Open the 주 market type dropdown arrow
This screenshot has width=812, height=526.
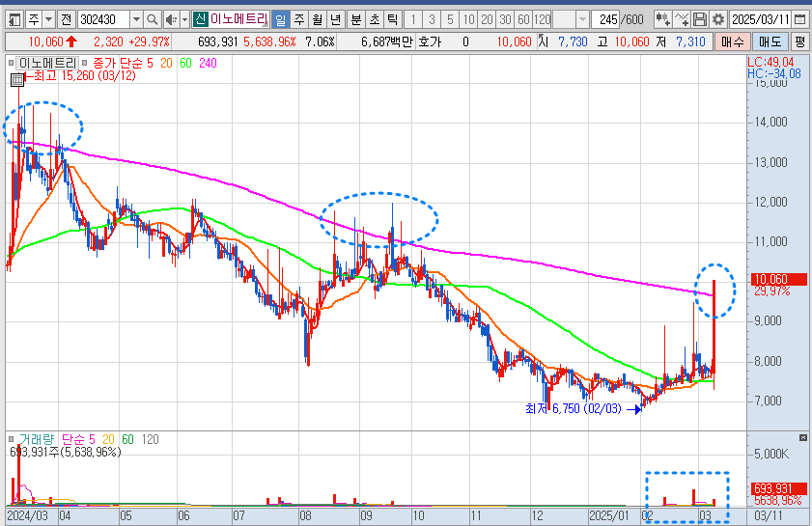pyautogui.click(x=48, y=20)
